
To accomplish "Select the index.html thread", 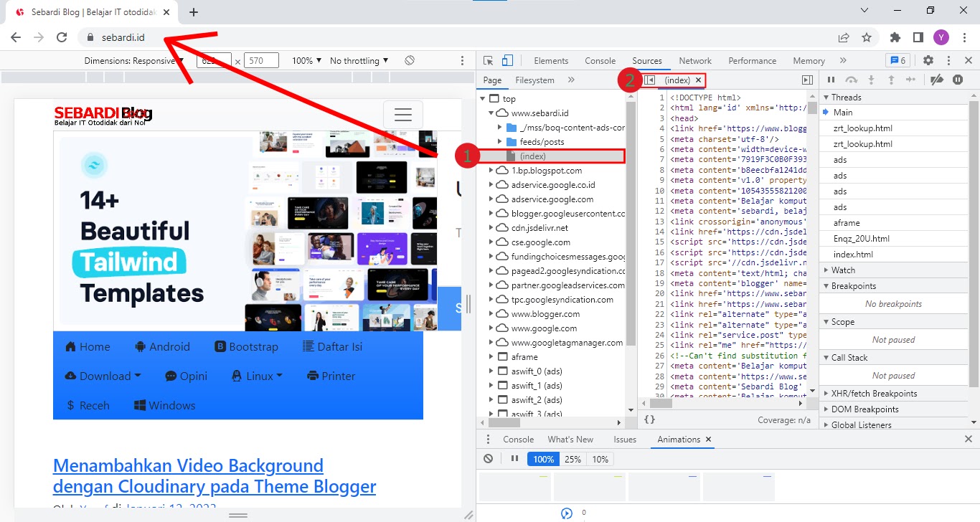I will click(894, 255).
